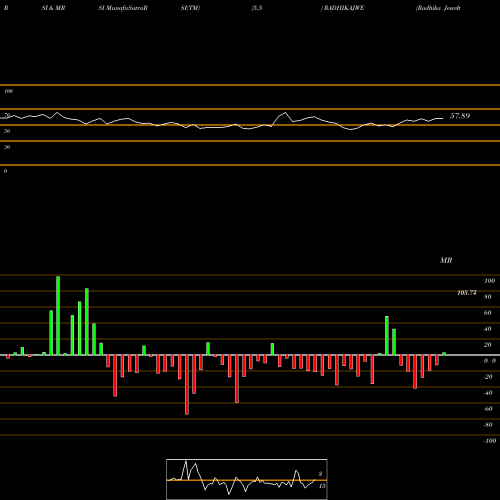Click the MR axis label 40

point(488,329)
